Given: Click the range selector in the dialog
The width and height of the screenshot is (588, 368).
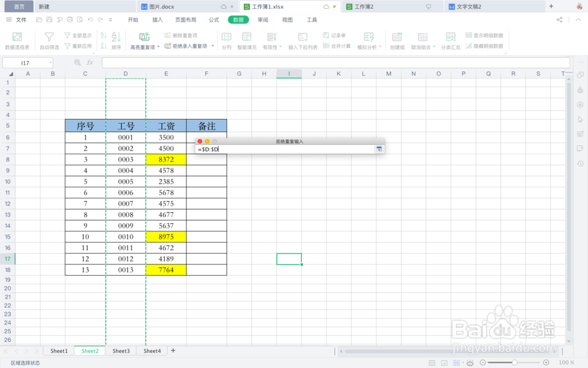Looking at the screenshot, I should coord(379,149).
